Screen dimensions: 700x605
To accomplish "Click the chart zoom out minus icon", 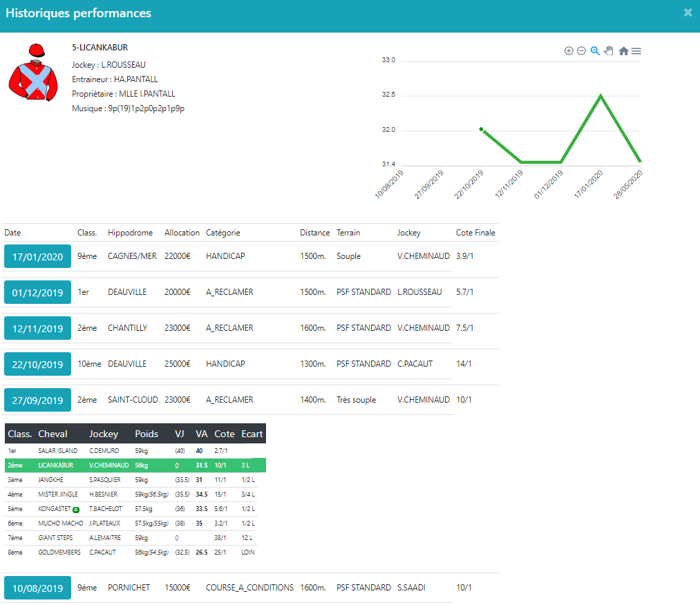I will 581,51.
